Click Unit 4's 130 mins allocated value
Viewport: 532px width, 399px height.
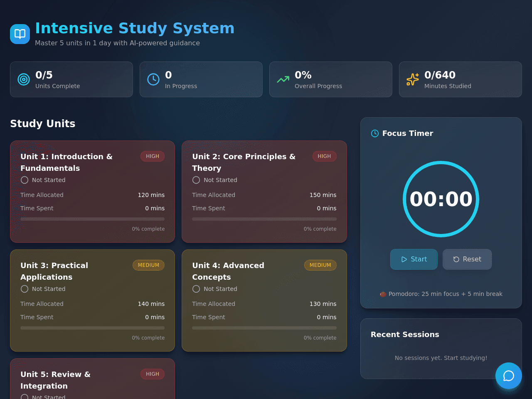[323, 304]
